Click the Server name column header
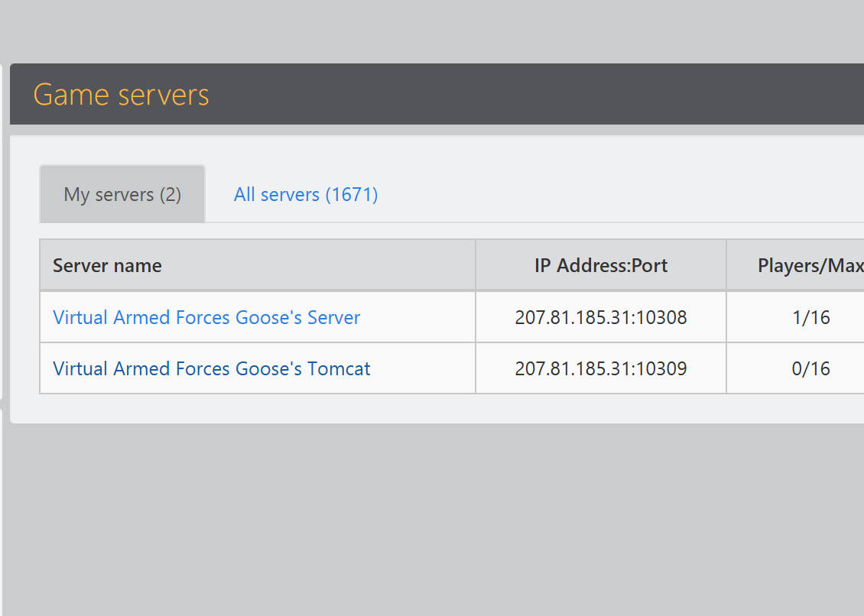 tap(107, 266)
